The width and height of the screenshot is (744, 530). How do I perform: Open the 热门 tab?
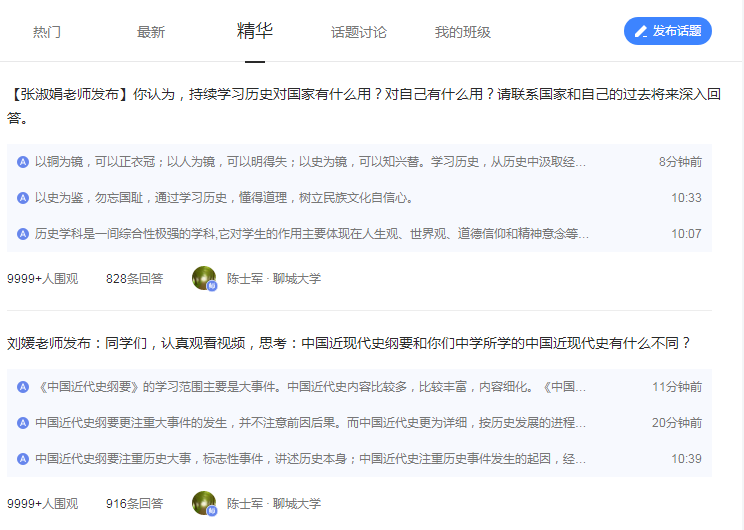tap(47, 32)
